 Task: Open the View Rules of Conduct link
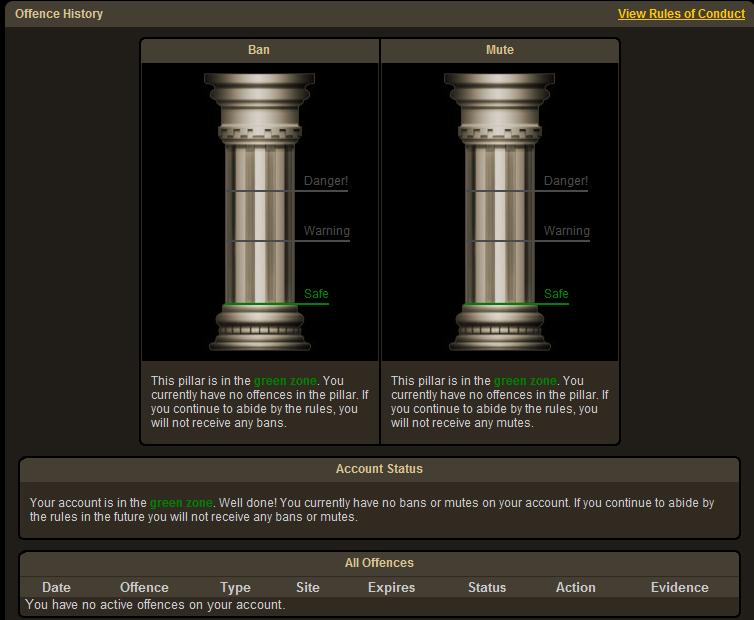tap(681, 14)
